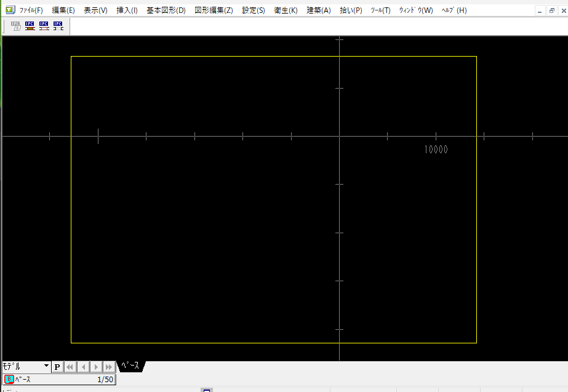Click the cyan B layer icon beside ベース
This screenshot has width=568, height=392.
[x=9, y=379]
